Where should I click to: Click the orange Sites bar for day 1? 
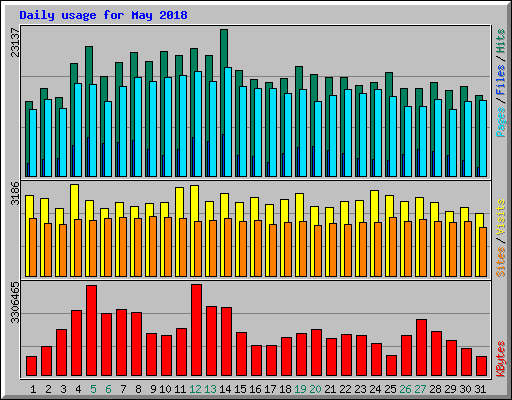point(33,247)
